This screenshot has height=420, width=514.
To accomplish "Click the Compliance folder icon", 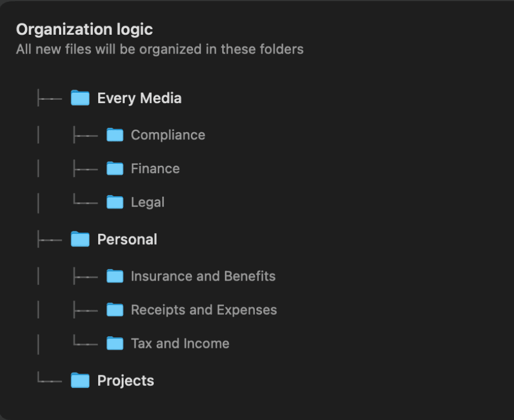I will (115, 135).
